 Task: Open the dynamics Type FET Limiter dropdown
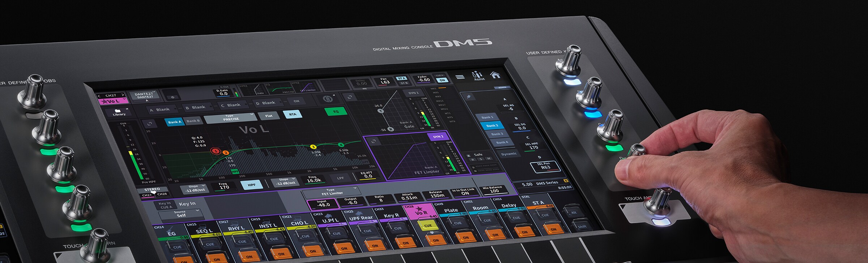point(331,192)
